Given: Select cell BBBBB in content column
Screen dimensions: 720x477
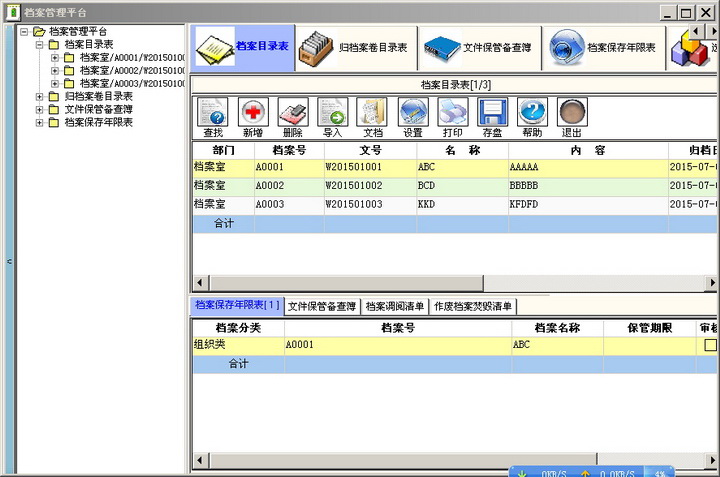Looking at the screenshot, I should [x=588, y=186].
